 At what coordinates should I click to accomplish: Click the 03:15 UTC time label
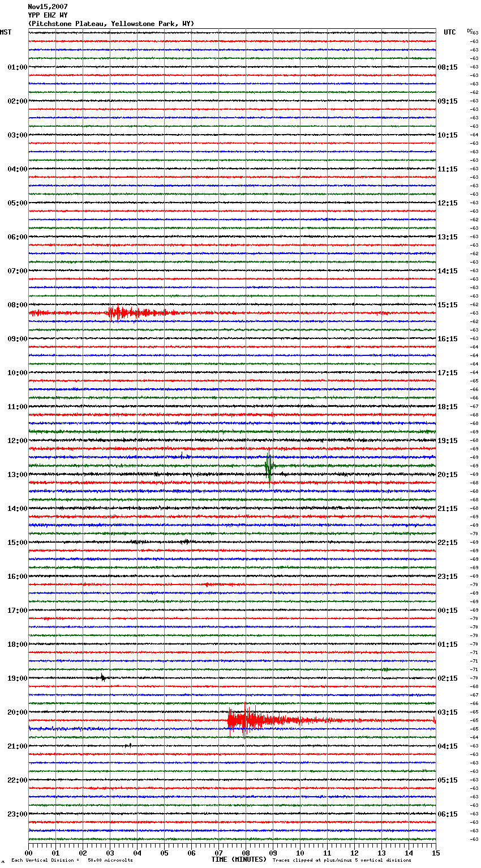click(x=448, y=712)
